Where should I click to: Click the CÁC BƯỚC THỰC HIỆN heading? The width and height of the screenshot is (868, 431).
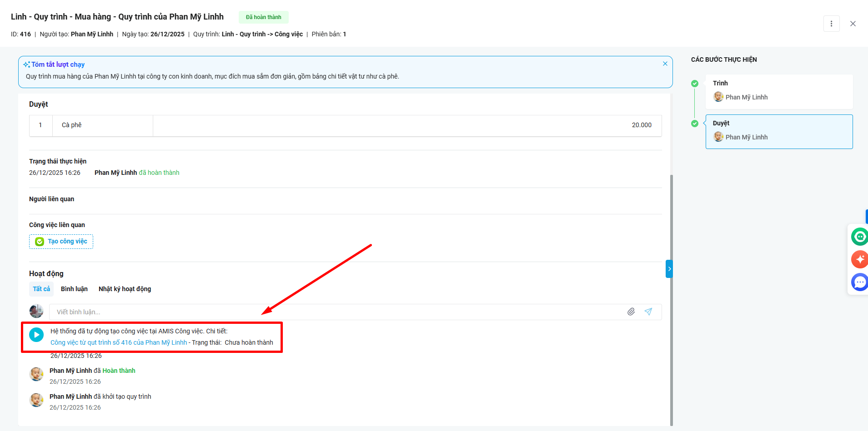[x=724, y=59]
